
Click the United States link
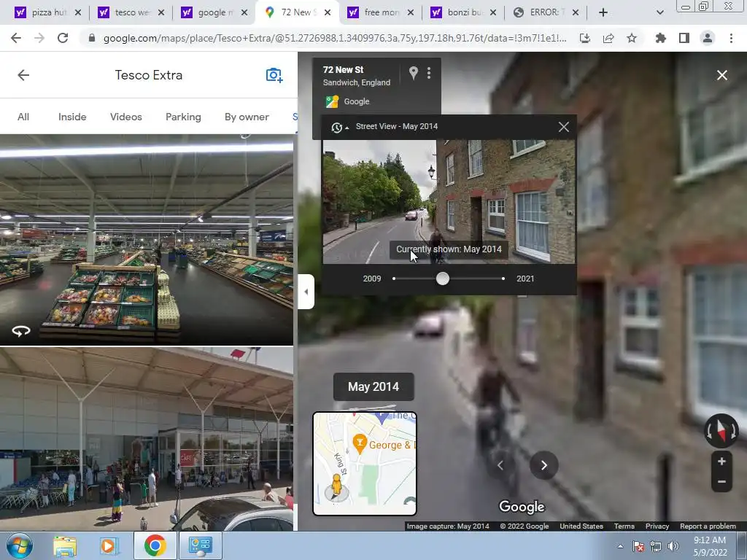click(x=581, y=526)
